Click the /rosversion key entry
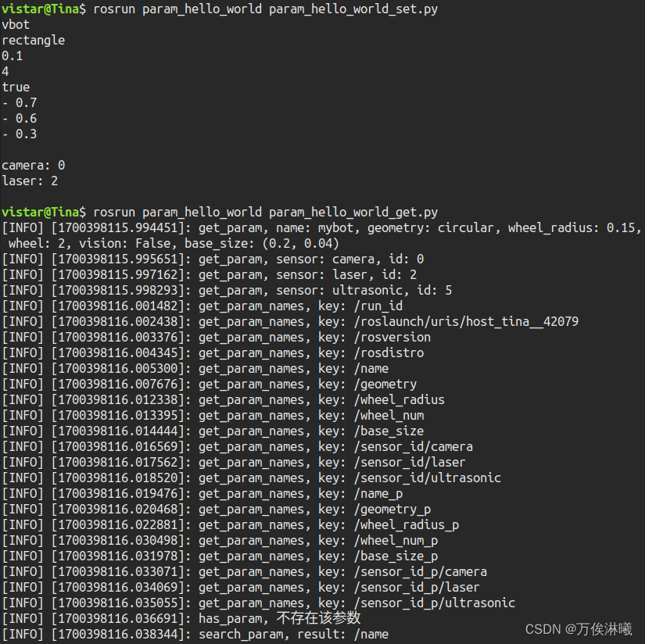645x644 pixels. pyautogui.click(x=392, y=338)
